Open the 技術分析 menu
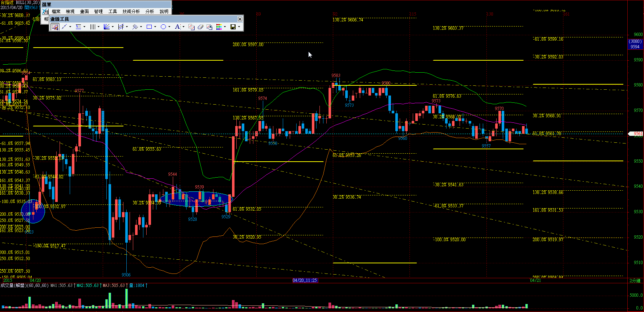The image size is (644, 312). pyautogui.click(x=131, y=11)
